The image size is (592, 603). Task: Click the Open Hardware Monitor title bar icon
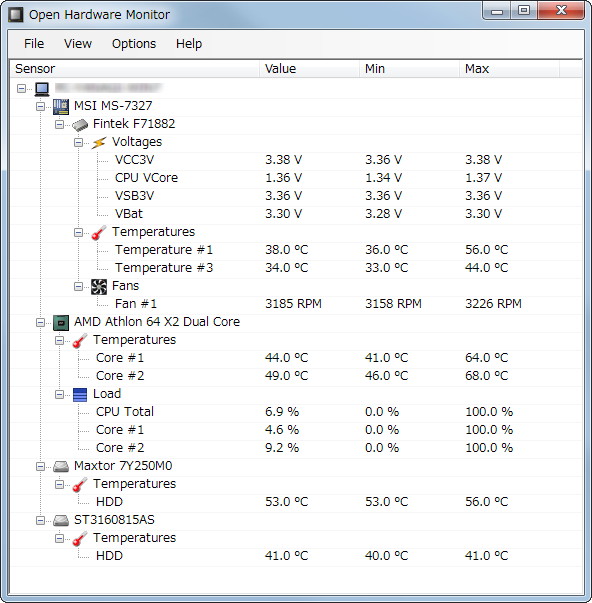coord(16,15)
